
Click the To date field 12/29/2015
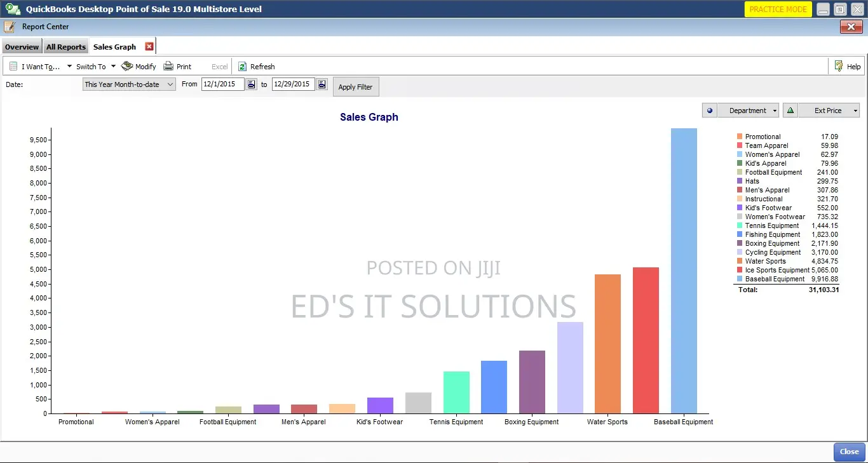click(294, 84)
